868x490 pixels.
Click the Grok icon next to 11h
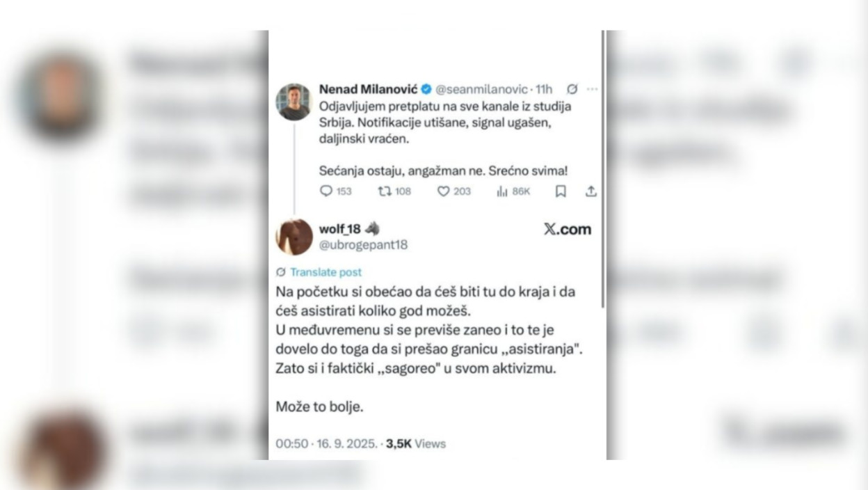572,89
